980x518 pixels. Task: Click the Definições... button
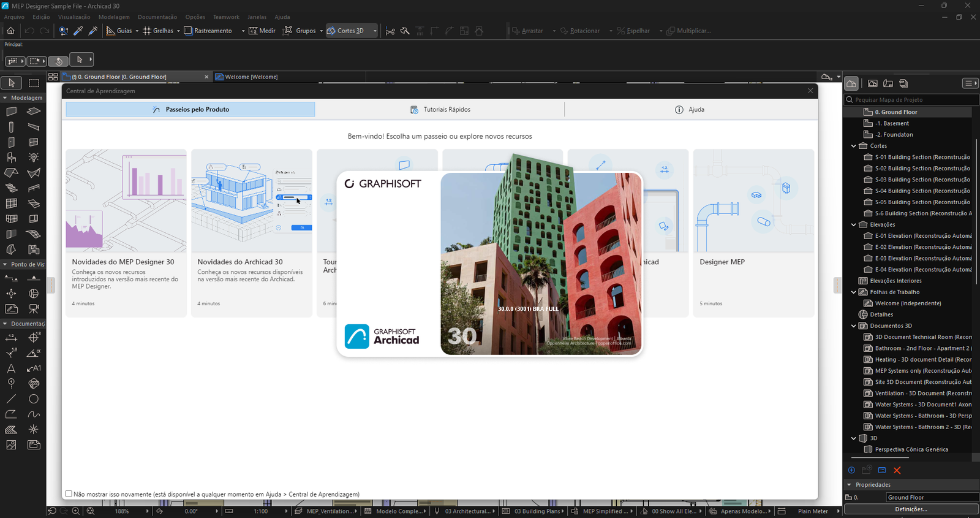tap(911, 509)
